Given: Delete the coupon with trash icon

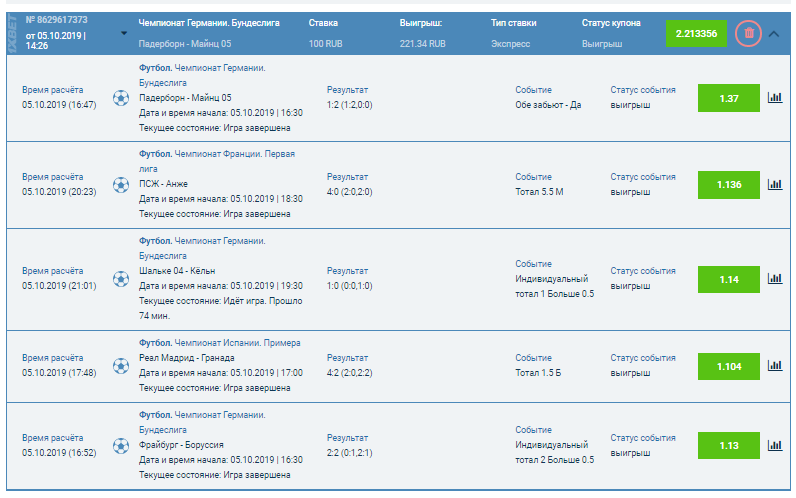Looking at the screenshot, I should tap(748, 33).
